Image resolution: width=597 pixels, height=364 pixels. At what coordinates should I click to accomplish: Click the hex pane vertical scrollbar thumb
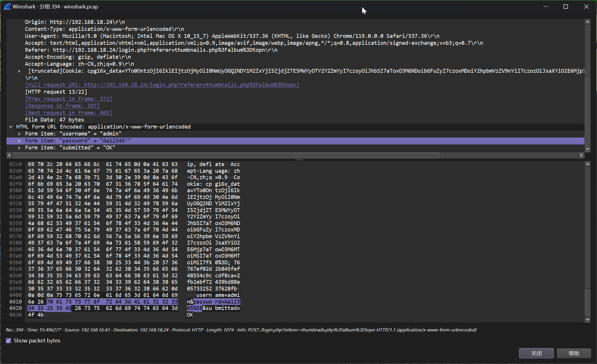[588, 303]
